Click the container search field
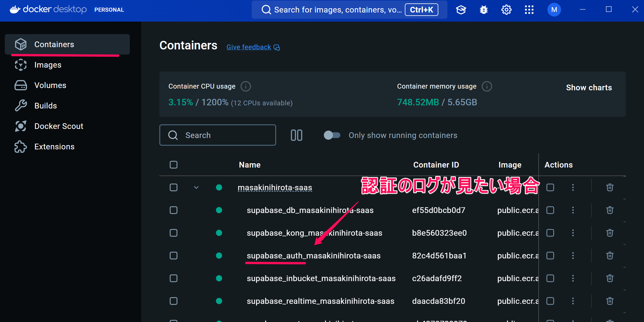The height and width of the screenshot is (322, 644). [218, 135]
